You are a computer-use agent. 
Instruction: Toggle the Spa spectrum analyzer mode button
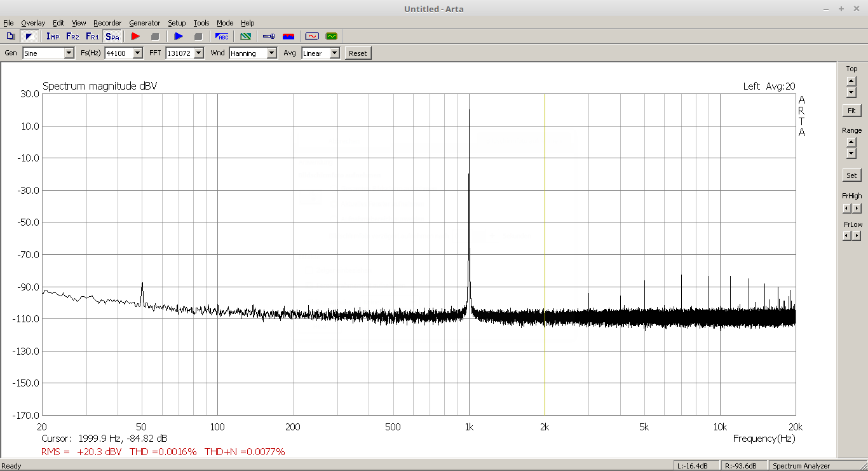[112, 36]
